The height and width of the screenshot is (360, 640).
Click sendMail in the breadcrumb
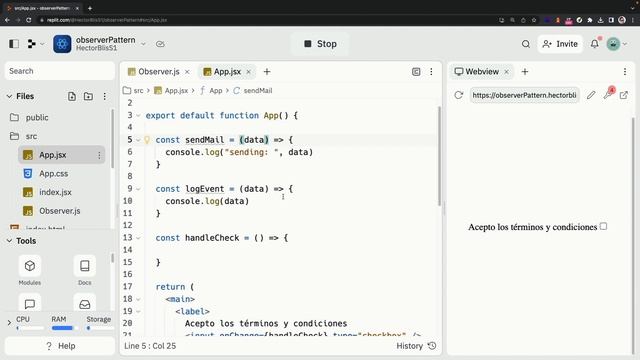pyautogui.click(x=258, y=91)
